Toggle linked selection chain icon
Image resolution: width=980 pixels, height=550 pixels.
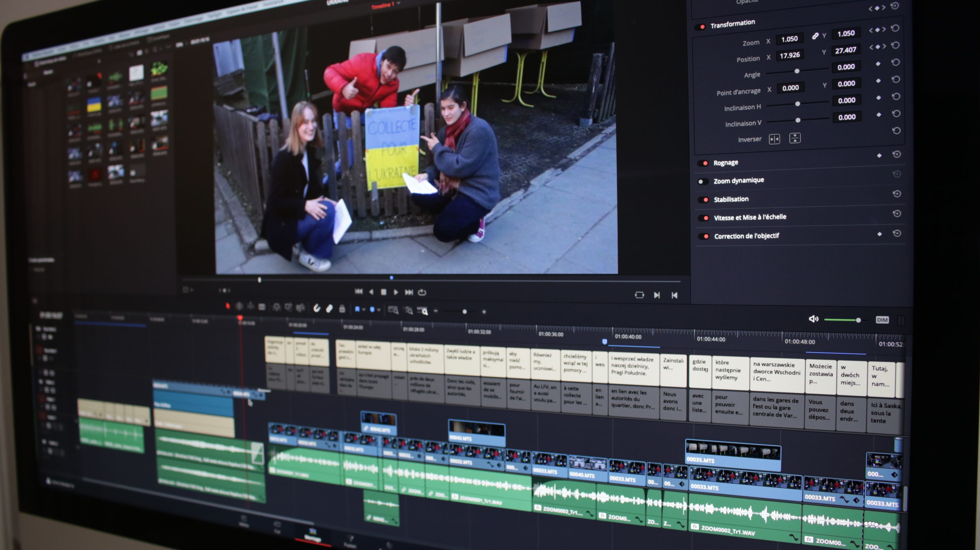coord(329,308)
